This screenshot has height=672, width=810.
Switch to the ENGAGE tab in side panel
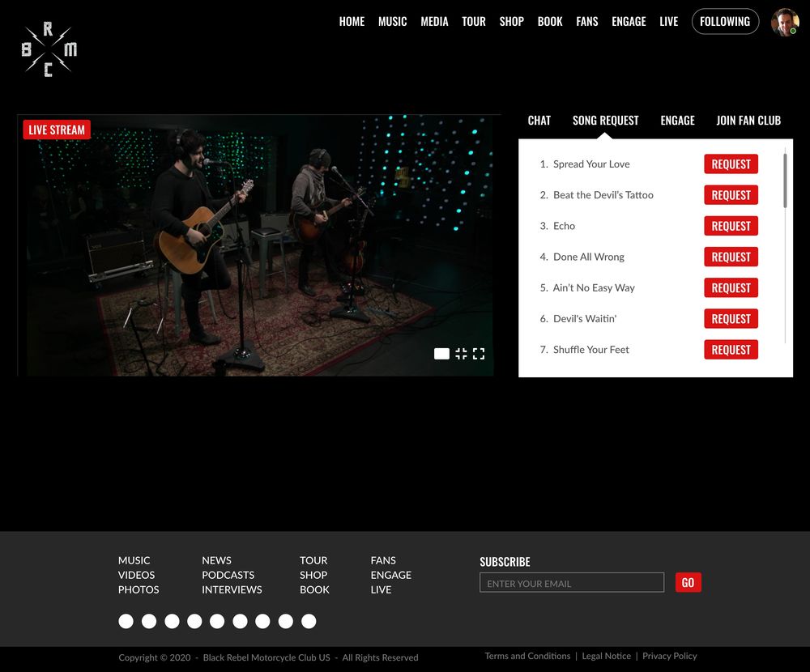[x=677, y=121]
